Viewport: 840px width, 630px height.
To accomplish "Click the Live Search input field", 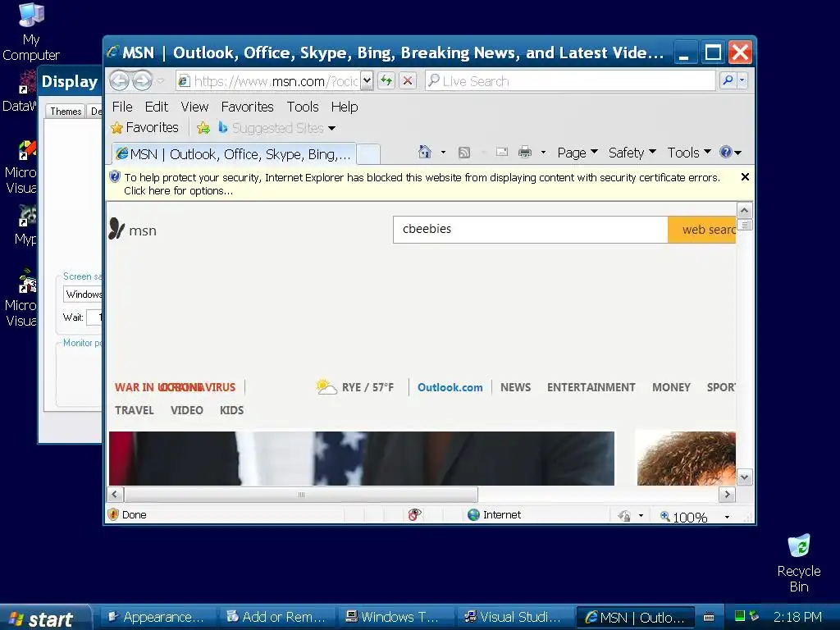I will (x=571, y=81).
